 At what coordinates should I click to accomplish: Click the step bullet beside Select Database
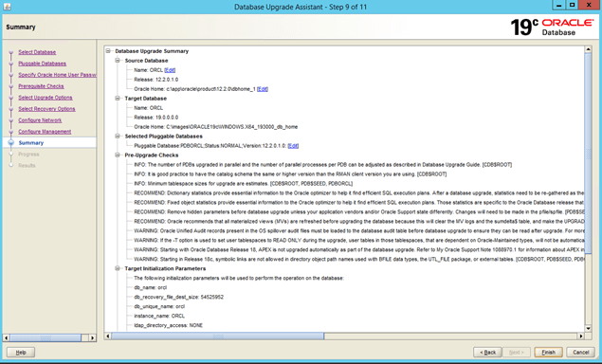point(10,52)
